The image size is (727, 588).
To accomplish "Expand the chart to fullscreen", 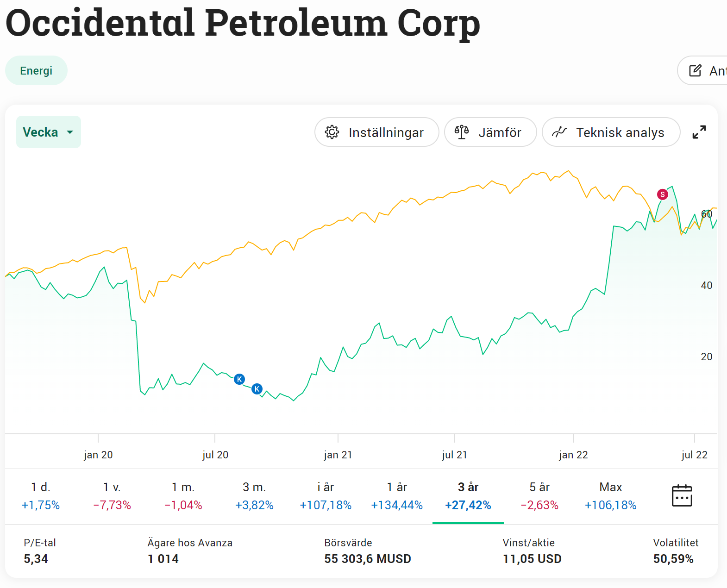I will 699,132.
